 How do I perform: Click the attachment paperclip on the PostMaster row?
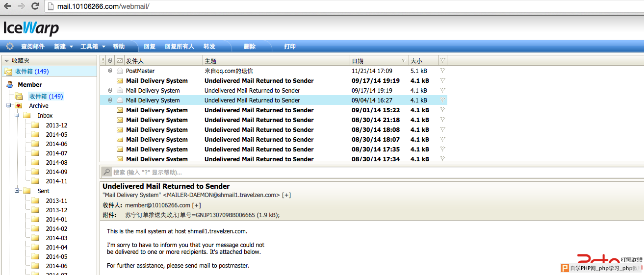coord(110,71)
